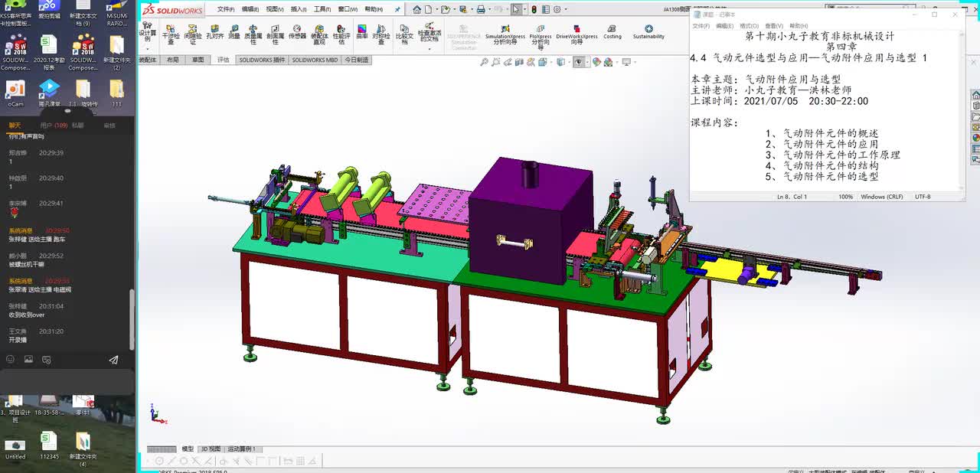Click the rebuild traffic light icon
Viewport: 980px width, 473px height.
click(x=534, y=9)
